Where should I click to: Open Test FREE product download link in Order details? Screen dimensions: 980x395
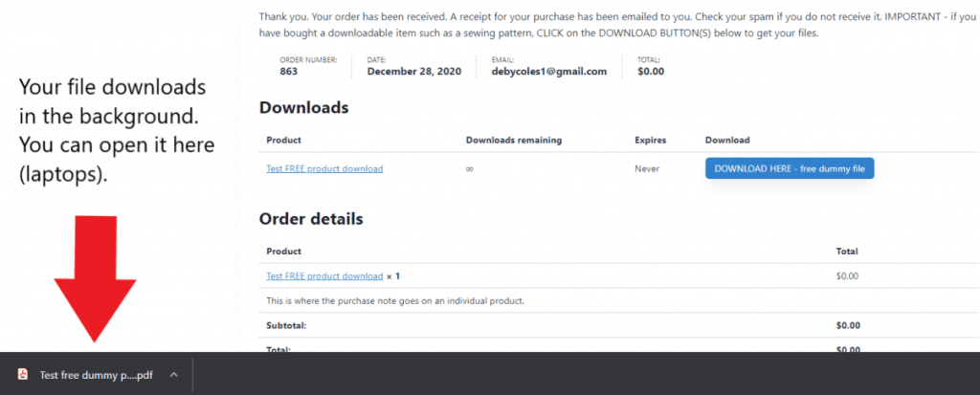[324, 275]
